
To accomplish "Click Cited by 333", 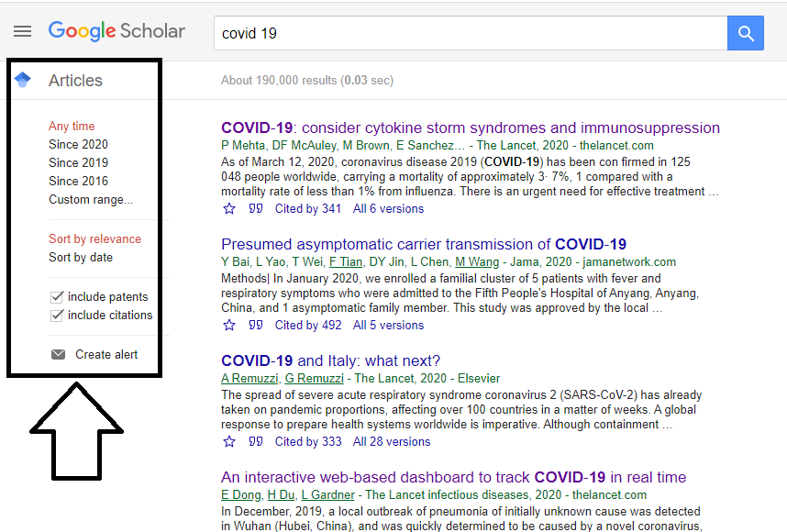I will coord(308,442).
